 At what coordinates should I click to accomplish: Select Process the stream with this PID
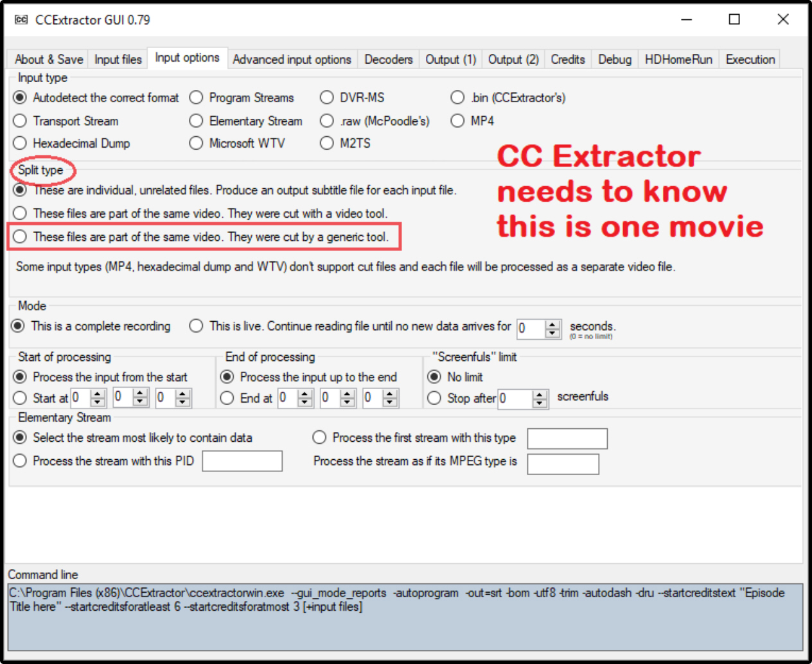tap(104, 460)
